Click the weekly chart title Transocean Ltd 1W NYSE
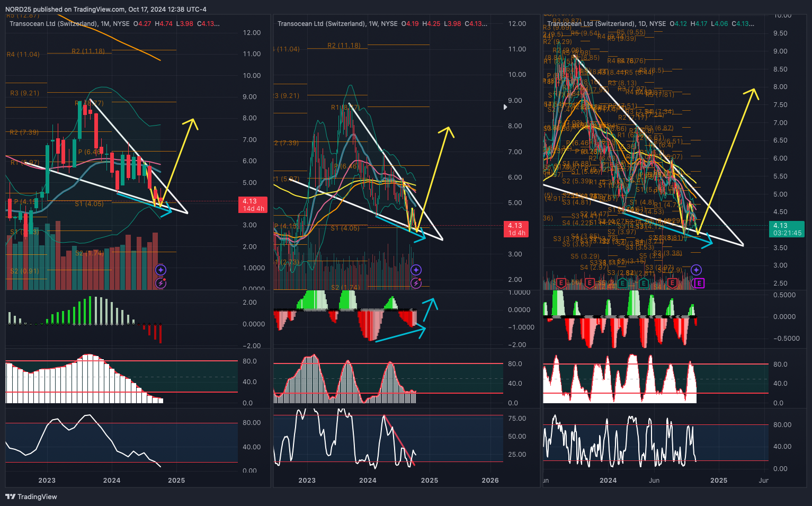The height and width of the screenshot is (506, 812). (x=337, y=24)
